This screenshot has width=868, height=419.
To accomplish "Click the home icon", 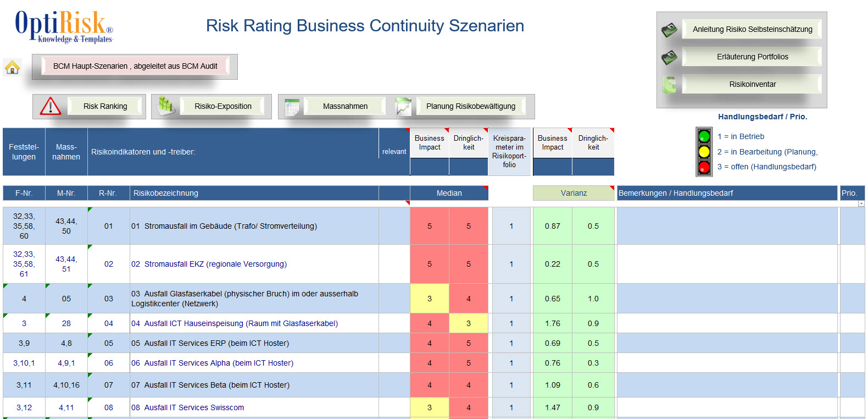I will 12,68.
